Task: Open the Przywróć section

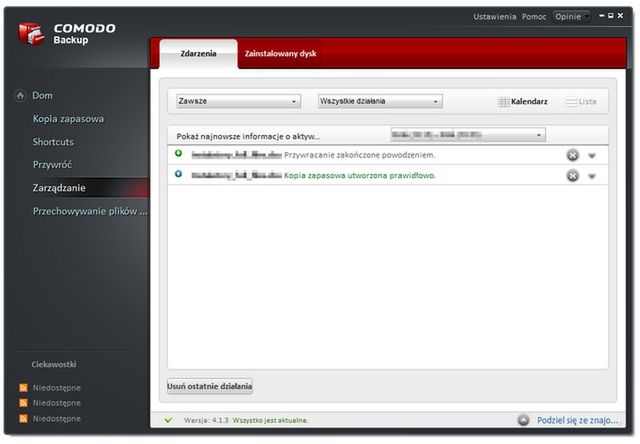Action: [x=52, y=165]
